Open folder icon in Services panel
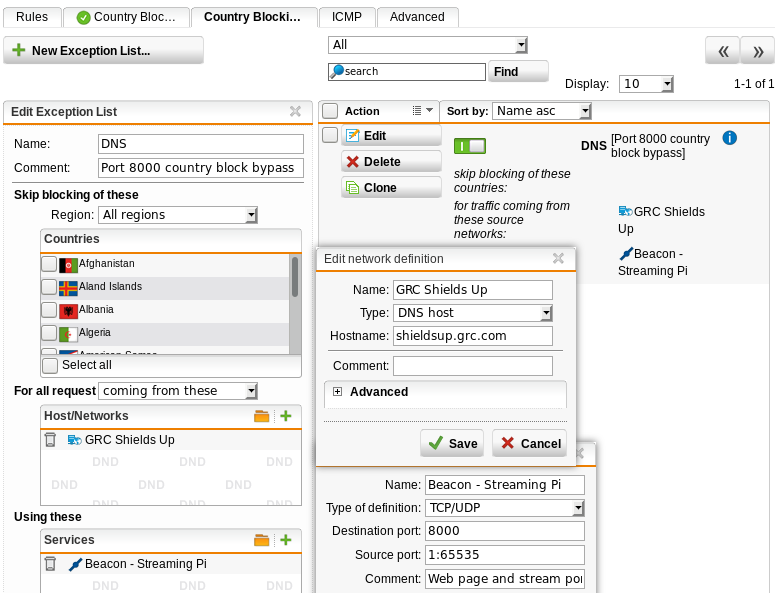The width and height of the screenshot is (779, 593). (262, 540)
